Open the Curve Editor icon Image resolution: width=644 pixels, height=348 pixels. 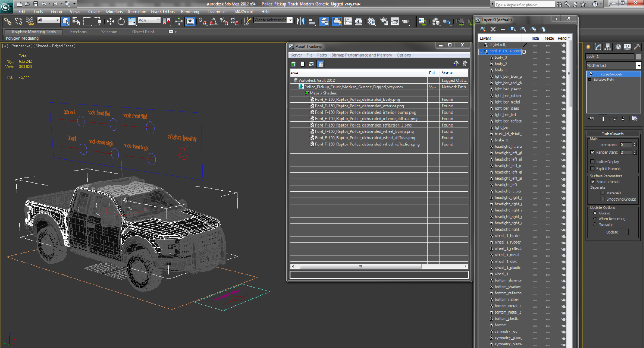tap(348, 21)
